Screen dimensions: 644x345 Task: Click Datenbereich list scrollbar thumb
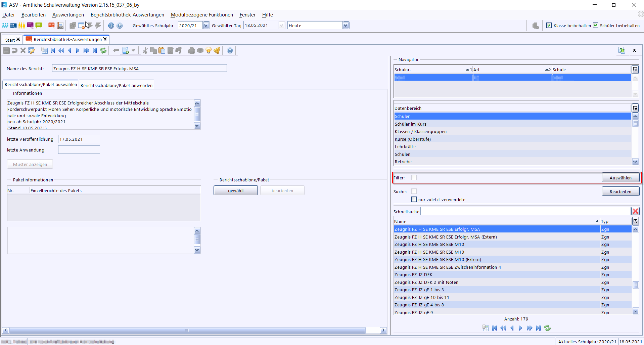click(x=635, y=123)
